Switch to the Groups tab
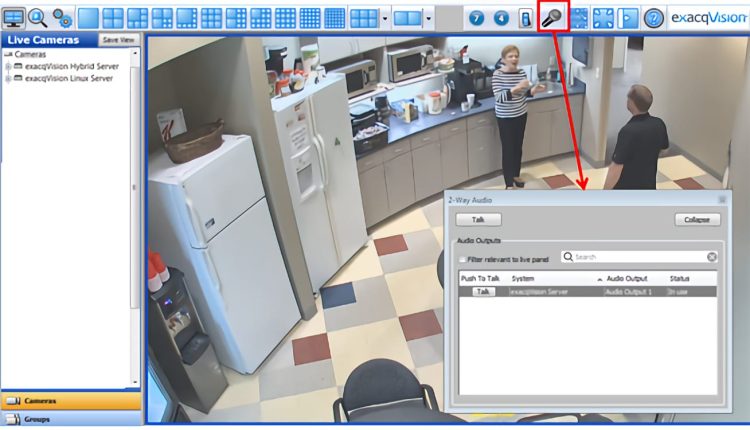 (71, 419)
